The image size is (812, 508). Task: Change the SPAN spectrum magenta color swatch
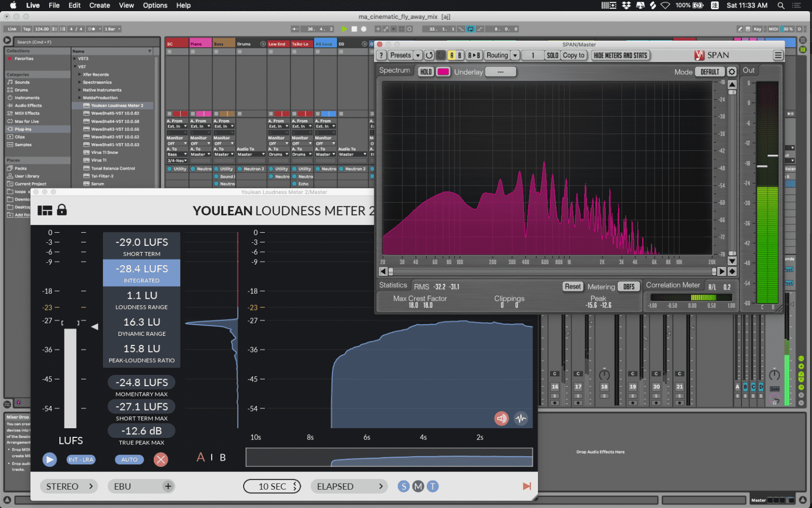click(x=443, y=72)
